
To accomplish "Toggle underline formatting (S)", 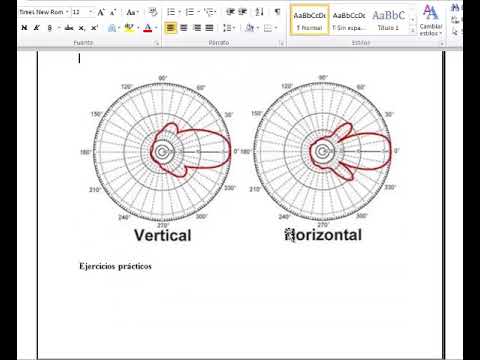I will tap(50, 28).
